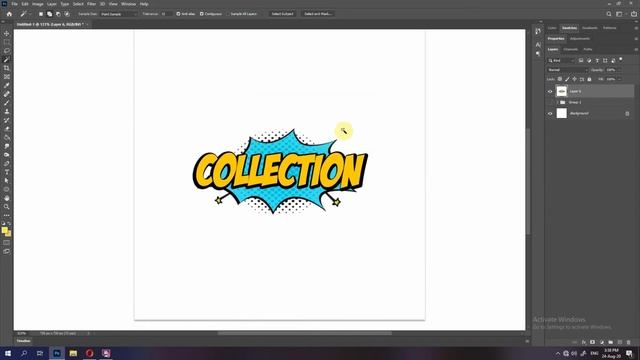Choose New Selection mode icon
This screenshot has width=640, height=360.
[41, 14]
